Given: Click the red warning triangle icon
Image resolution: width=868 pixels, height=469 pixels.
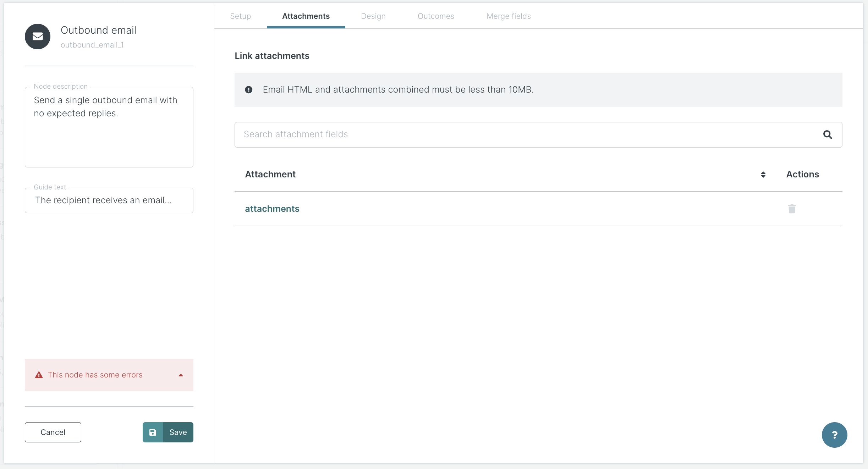Looking at the screenshot, I should point(39,375).
